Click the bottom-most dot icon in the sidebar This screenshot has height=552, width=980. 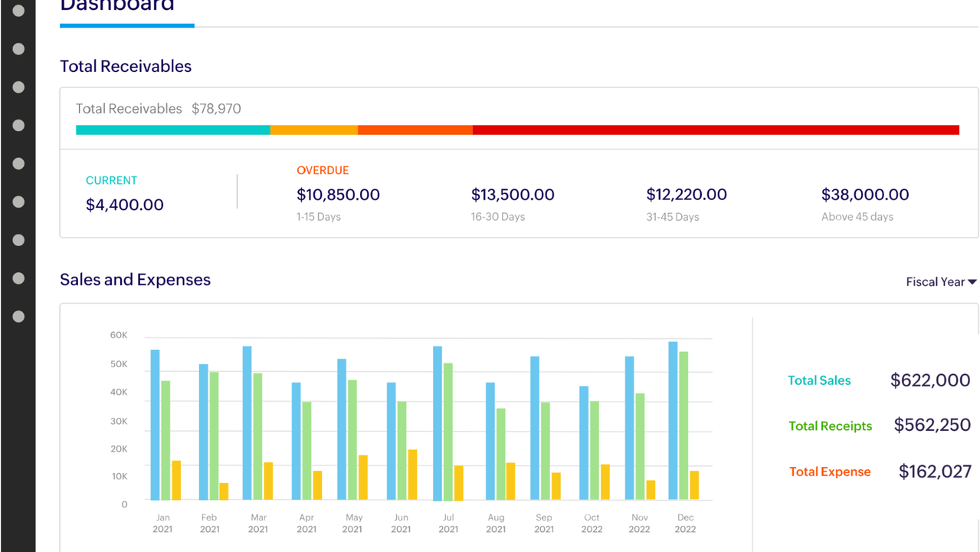point(18,317)
